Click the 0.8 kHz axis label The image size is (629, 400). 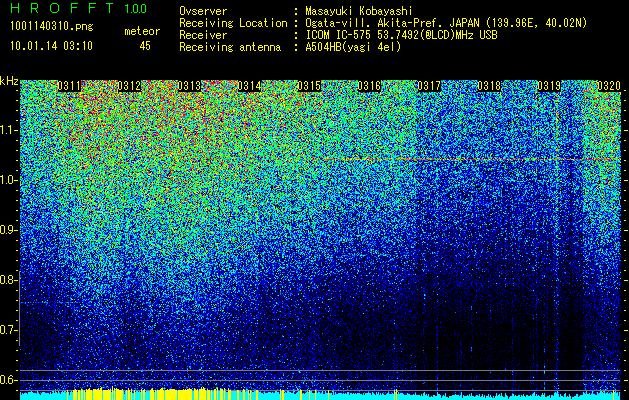click(8, 280)
